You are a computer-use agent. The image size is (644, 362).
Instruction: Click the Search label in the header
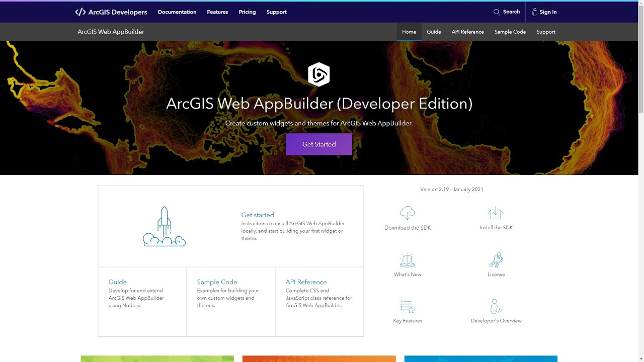tap(511, 12)
